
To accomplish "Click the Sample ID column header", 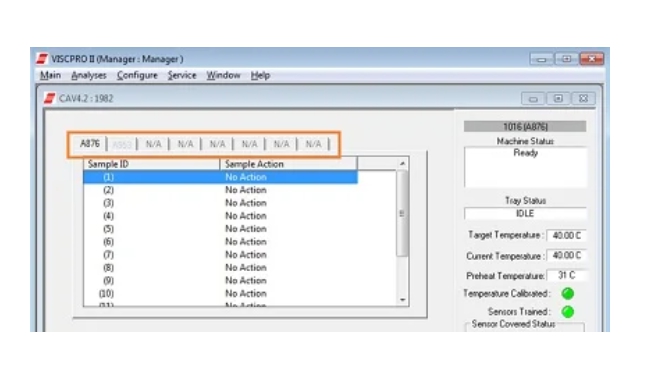I will click(152, 164).
